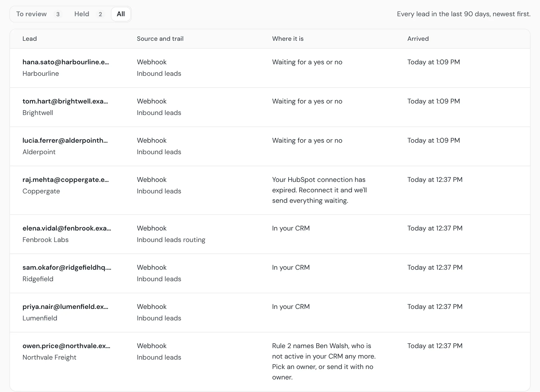
Task: Open lead raj.mehta@coppergate email
Action: coord(66,180)
